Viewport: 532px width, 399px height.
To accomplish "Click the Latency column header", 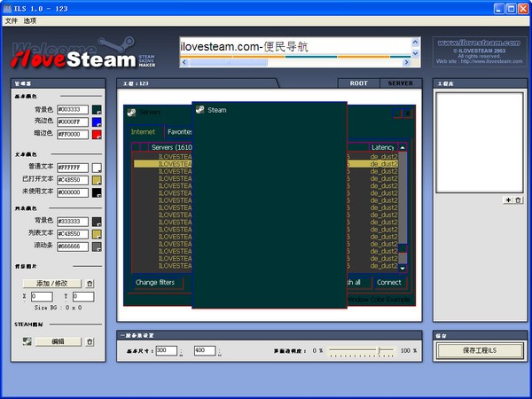I will (383, 147).
